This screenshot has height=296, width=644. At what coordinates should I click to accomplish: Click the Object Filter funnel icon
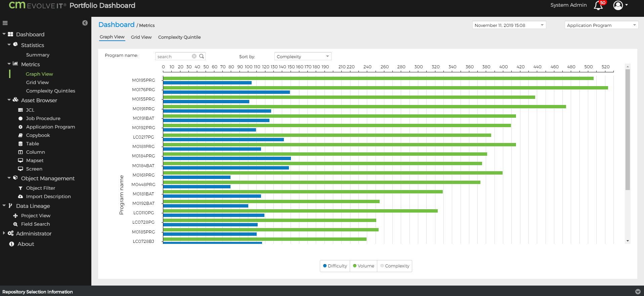click(x=20, y=188)
